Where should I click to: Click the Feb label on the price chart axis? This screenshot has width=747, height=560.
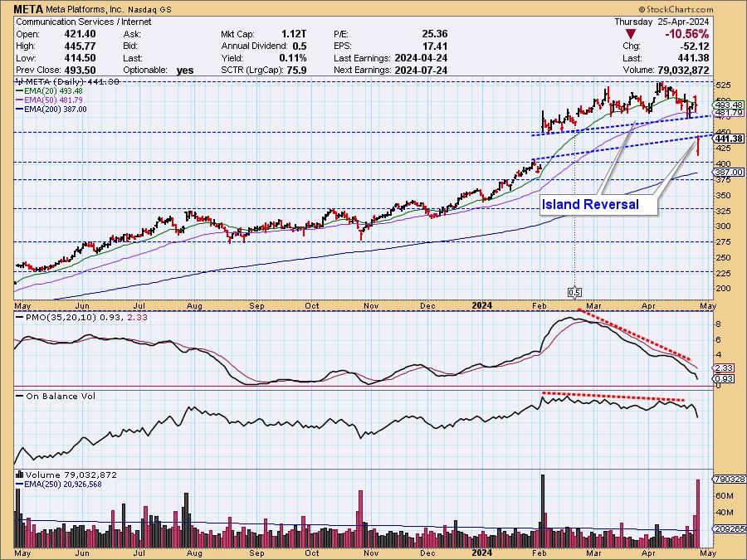[x=539, y=306]
